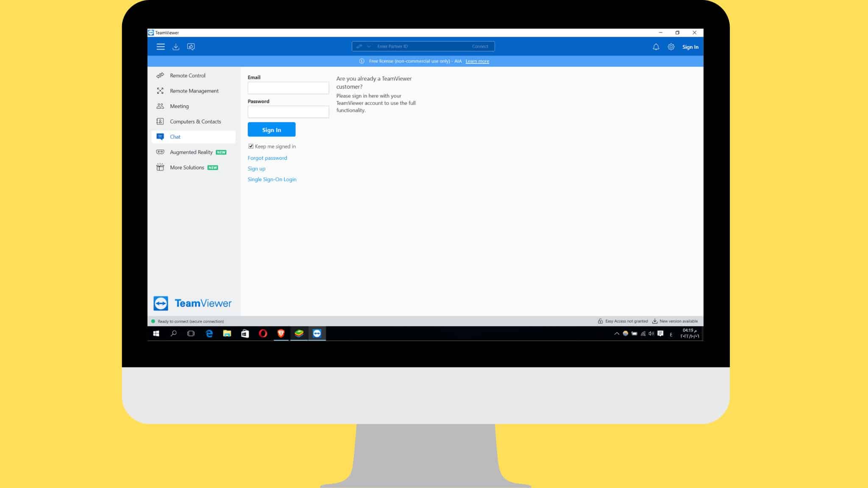868x488 pixels.
Task: Click the Sign up link
Action: (256, 169)
